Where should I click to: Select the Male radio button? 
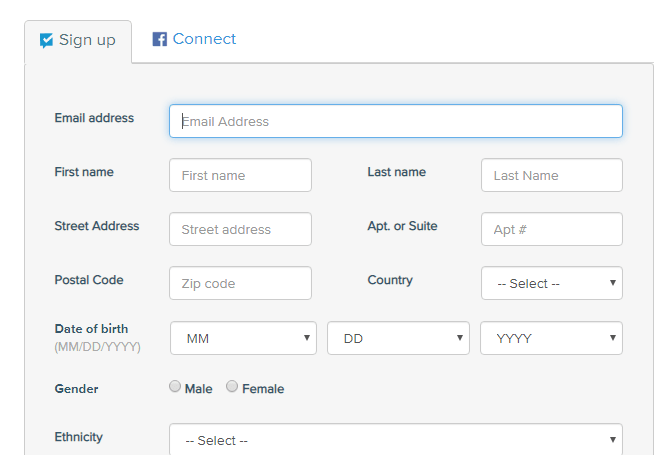click(x=175, y=386)
